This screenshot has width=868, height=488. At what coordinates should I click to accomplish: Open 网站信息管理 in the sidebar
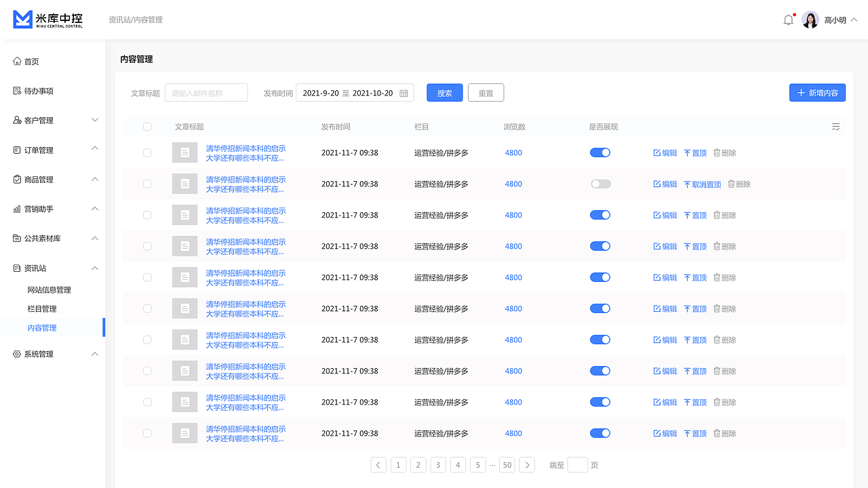(x=50, y=290)
